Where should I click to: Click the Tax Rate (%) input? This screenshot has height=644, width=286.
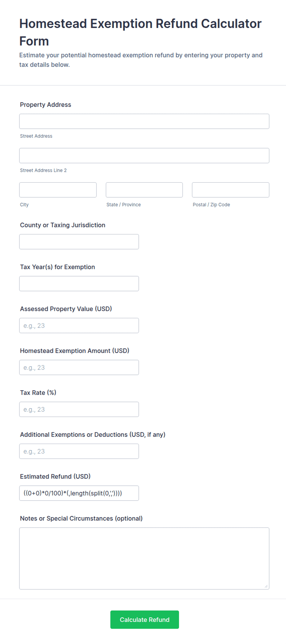[x=79, y=409]
